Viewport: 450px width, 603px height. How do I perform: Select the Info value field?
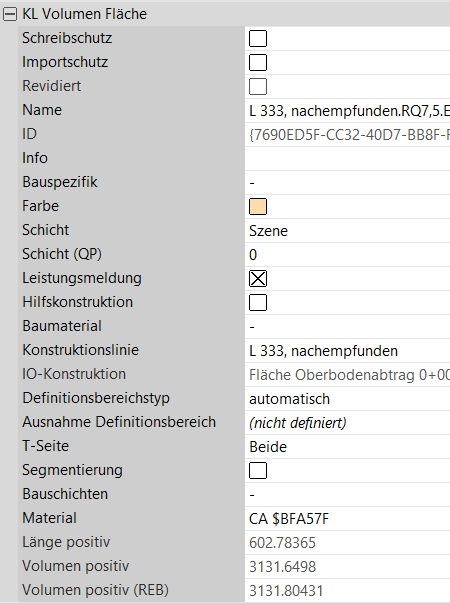point(348,158)
